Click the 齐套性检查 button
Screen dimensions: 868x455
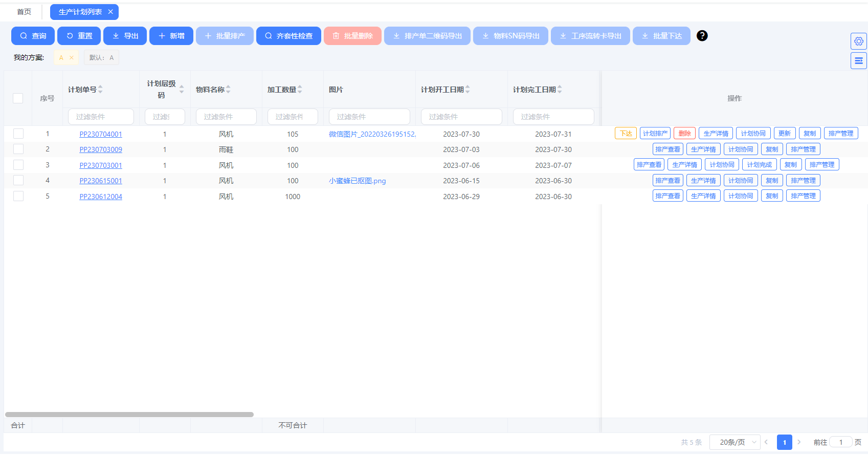pyautogui.click(x=288, y=36)
